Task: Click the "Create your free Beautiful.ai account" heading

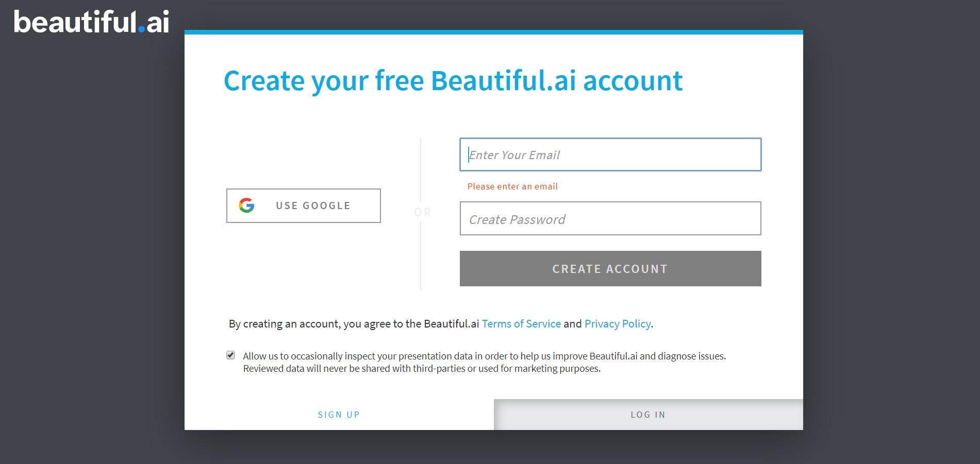Action: click(453, 81)
